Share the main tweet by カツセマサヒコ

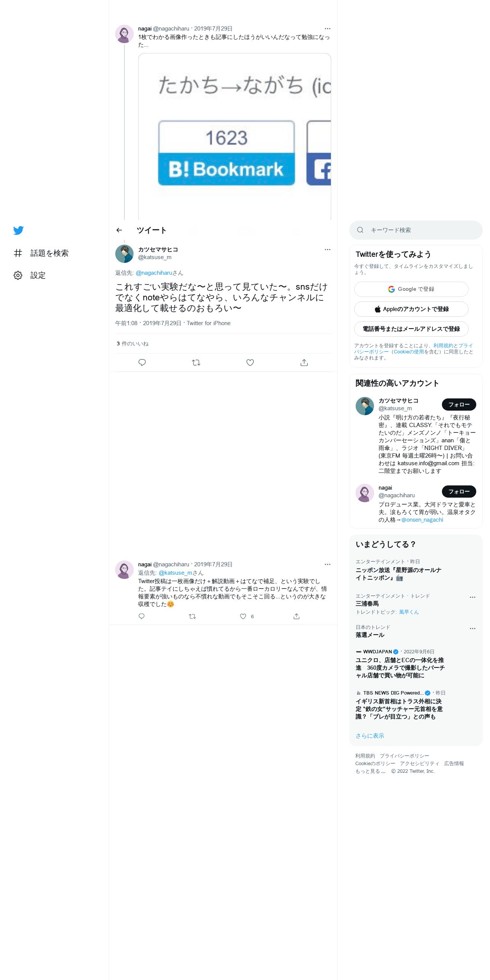pyautogui.click(x=304, y=363)
